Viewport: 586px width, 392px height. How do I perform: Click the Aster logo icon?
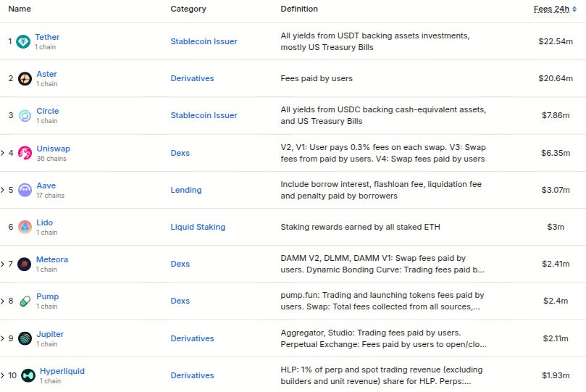[25, 78]
